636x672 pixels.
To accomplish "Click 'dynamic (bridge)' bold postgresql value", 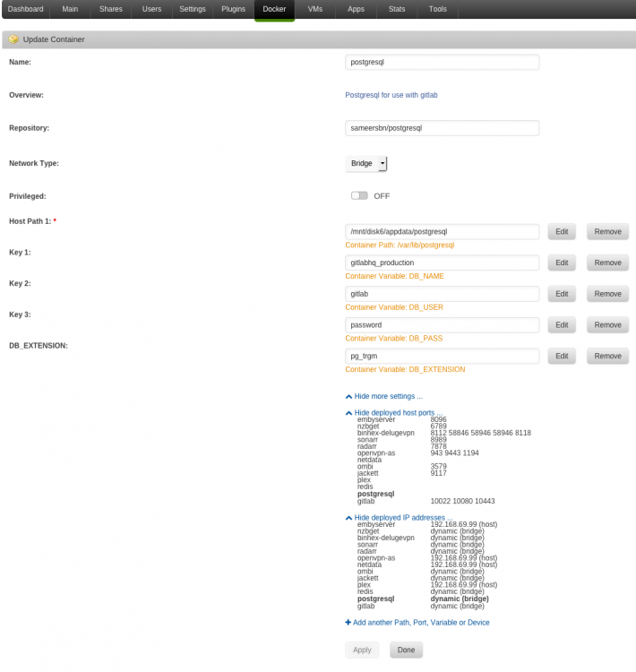I will point(460,599).
